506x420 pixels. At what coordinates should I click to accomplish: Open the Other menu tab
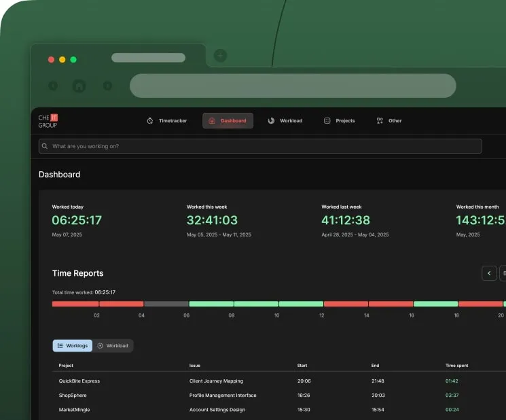pyautogui.click(x=389, y=121)
